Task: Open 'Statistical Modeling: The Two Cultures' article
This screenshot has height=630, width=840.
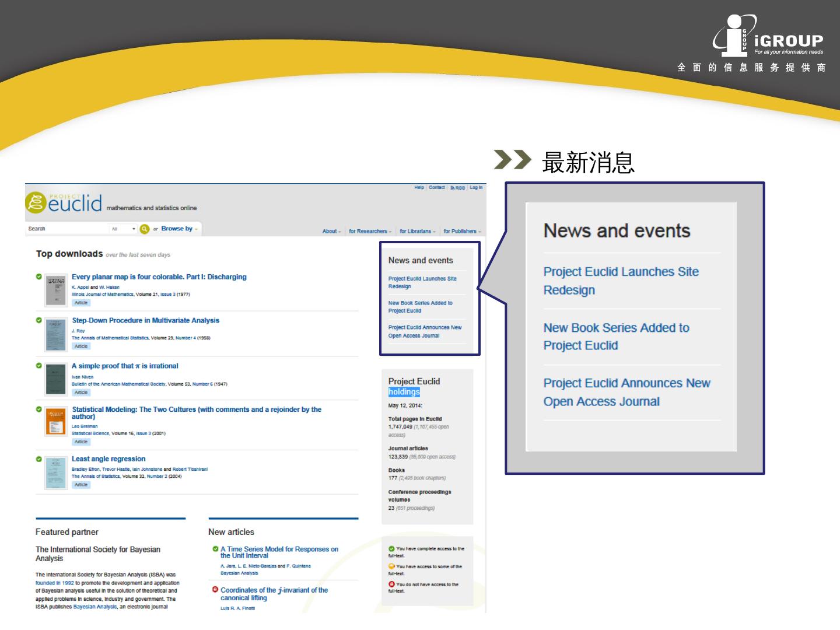Action: [197, 413]
